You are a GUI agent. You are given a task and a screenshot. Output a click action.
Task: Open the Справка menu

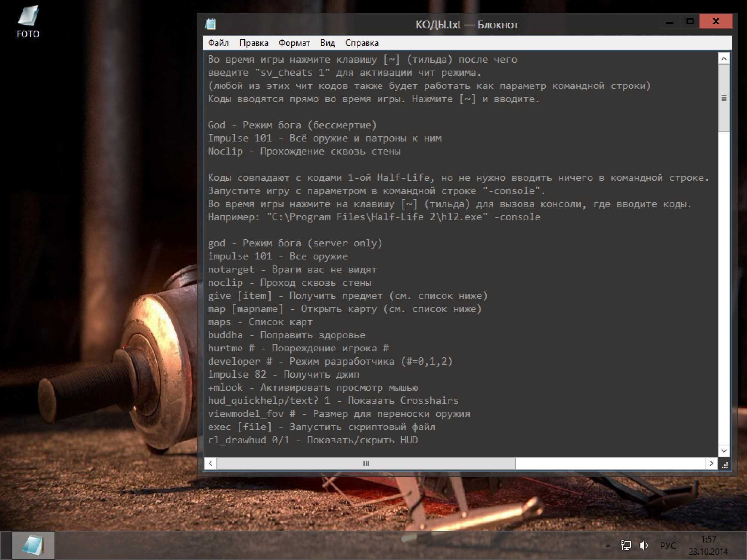[362, 43]
